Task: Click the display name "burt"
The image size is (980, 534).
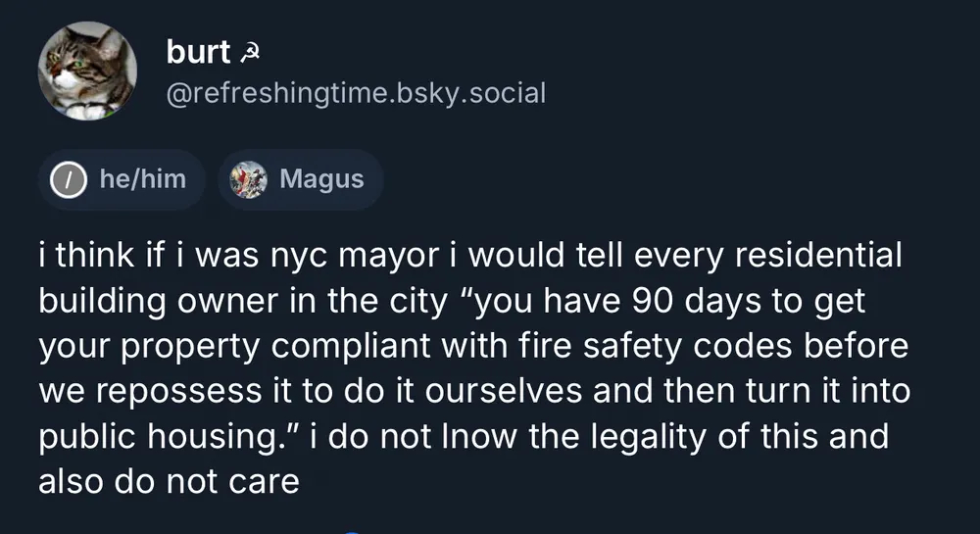Action: (x=197, y=52)
